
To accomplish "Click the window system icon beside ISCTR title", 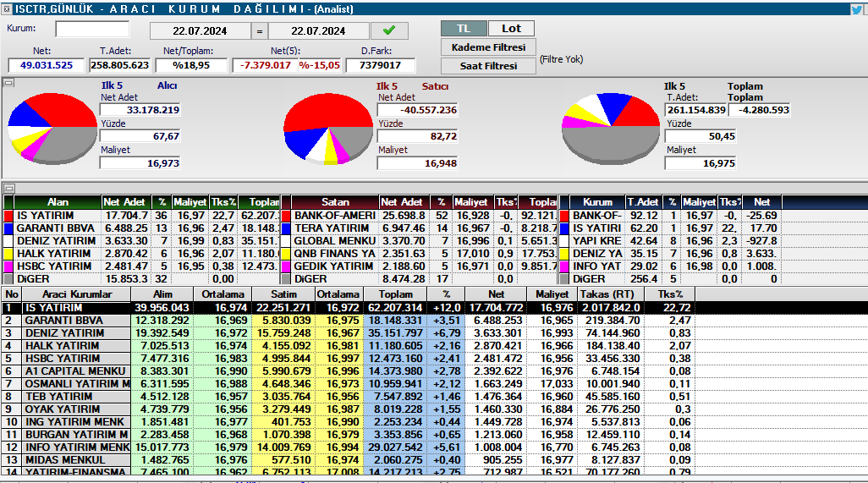I will 6,8.
